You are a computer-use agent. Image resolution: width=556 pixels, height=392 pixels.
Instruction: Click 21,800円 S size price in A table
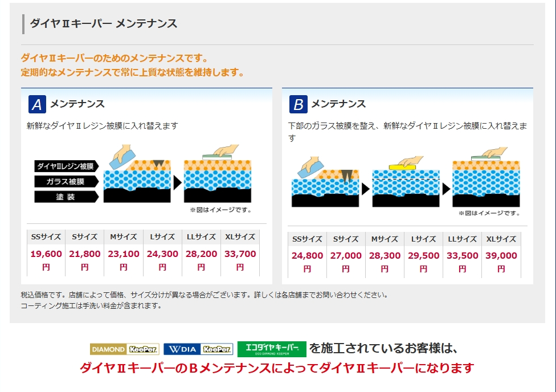[x=84, y=260]
